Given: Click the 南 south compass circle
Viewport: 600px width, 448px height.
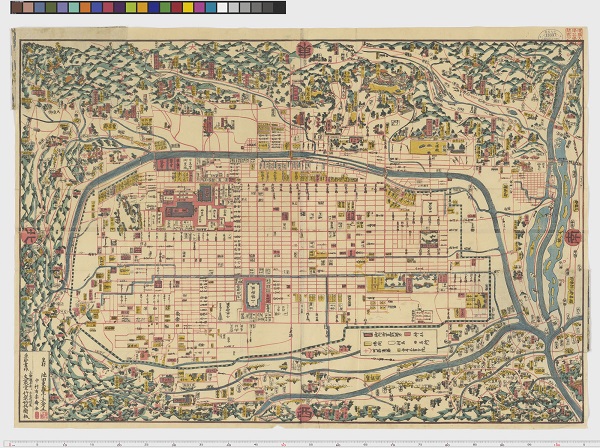Looking at the screenshot, I should click(573, 238).
